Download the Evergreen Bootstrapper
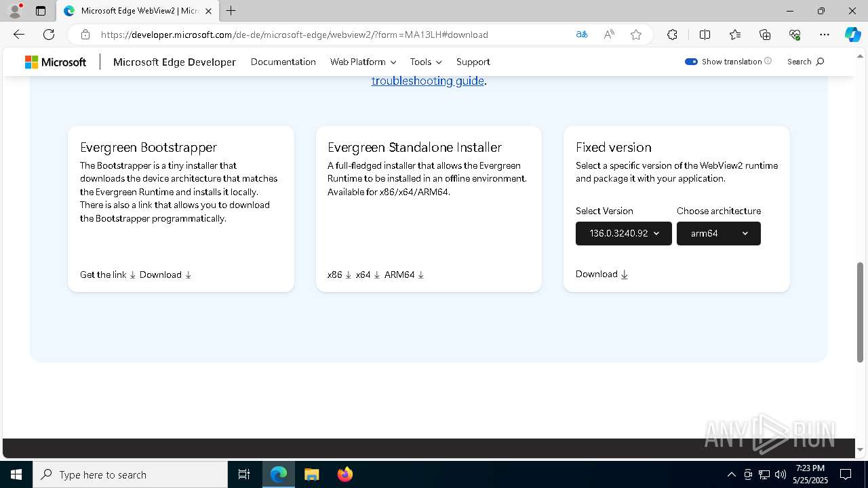 pyautogui.click(x=165, y=274)
